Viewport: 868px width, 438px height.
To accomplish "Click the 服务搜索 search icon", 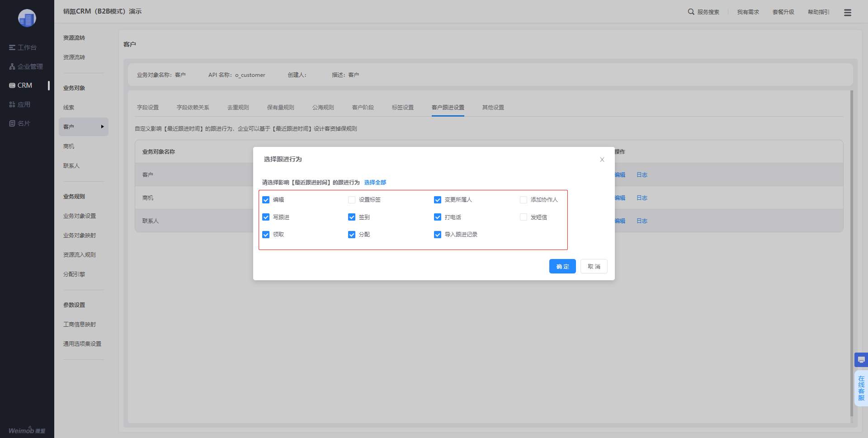I will coord(691,12).
